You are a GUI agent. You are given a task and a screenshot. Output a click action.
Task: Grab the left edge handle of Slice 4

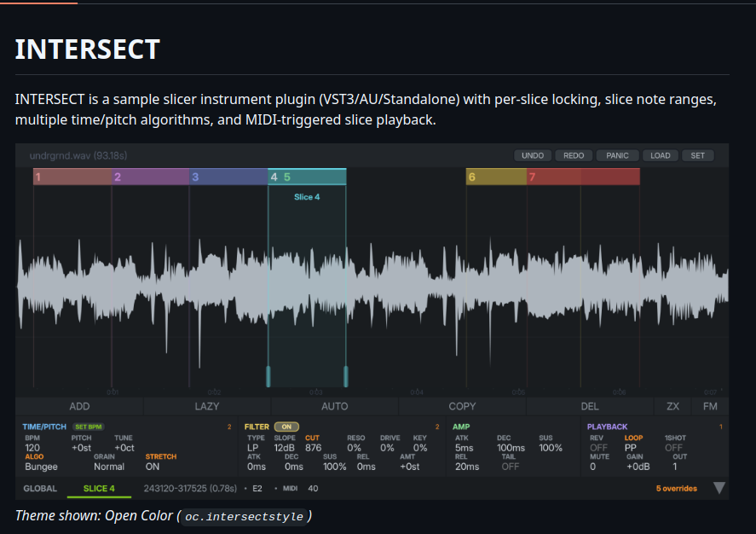click(268, 376)
